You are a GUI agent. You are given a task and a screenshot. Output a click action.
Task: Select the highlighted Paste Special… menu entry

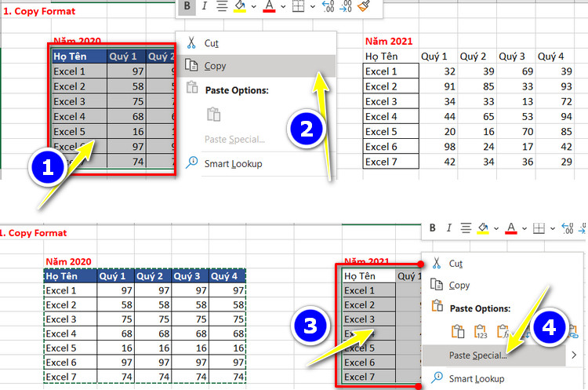point(478,355)
